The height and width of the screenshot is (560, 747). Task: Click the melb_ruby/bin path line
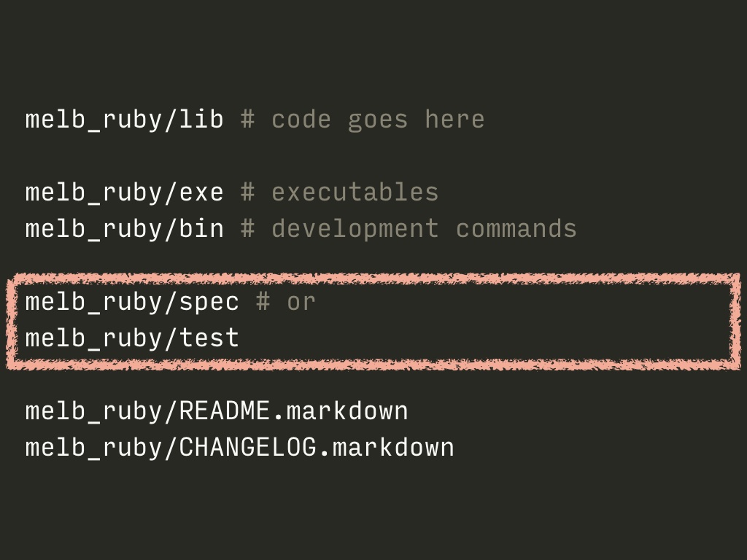(x=124, y=229)
